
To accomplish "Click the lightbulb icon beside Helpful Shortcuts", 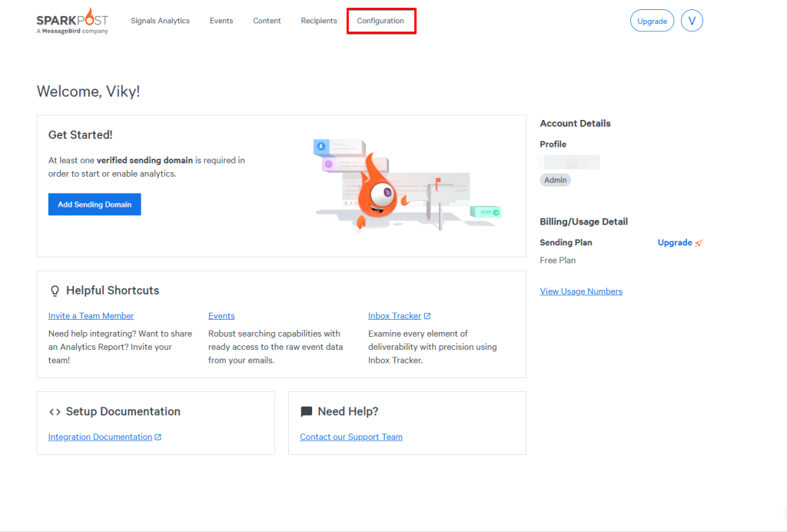I will tap(55, 291).
